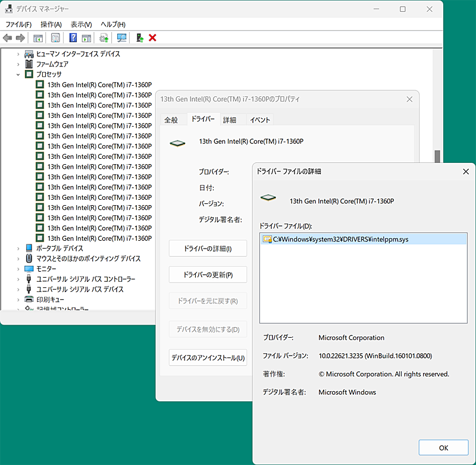476x465 pixels.
Task: Click the ドライバーを元に戻す(R) button
Action: coord(208,301)
